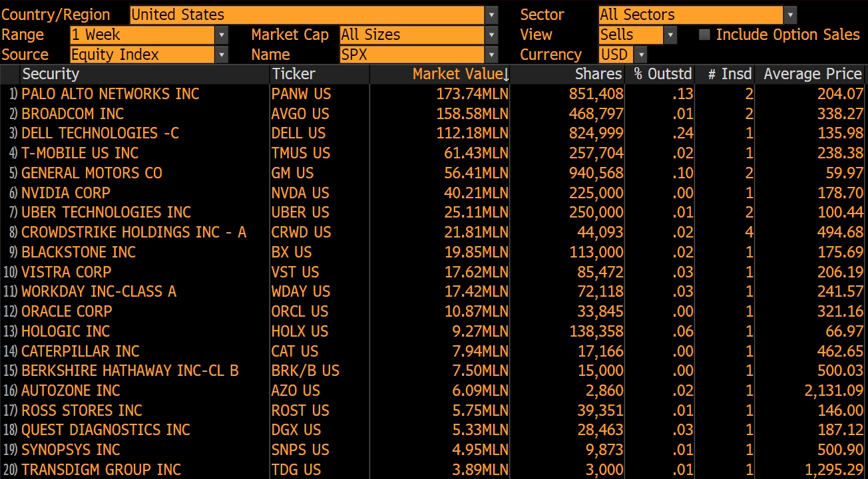Open VISTRA CORP security

[66, 272]
